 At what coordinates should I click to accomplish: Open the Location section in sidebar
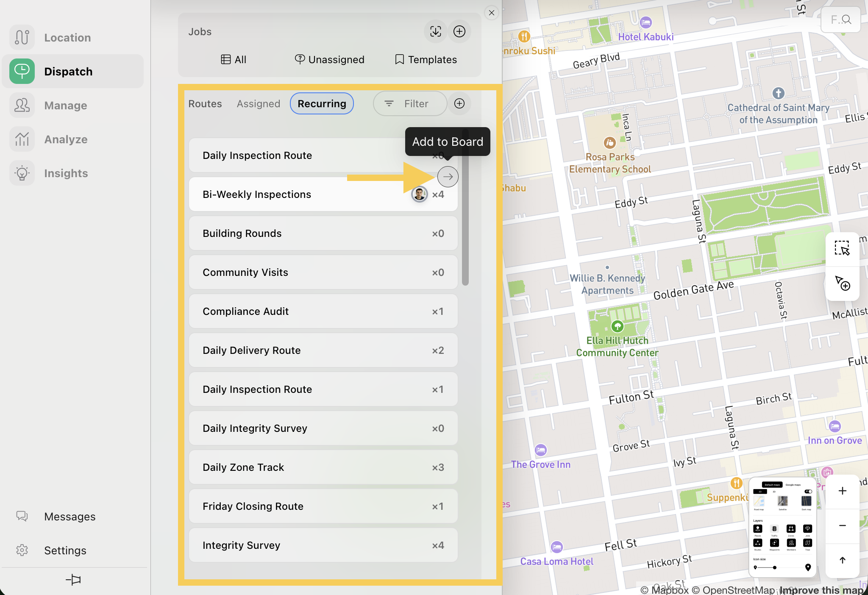tap(68, 38)
